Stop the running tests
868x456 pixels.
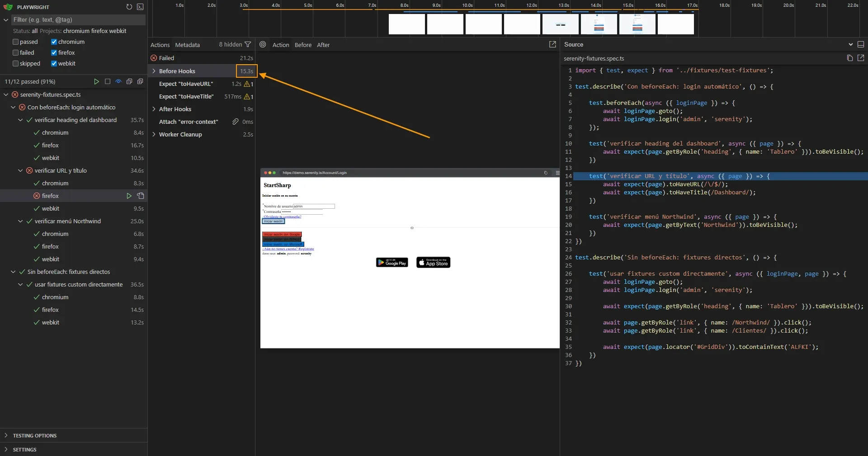click(107, 82)
